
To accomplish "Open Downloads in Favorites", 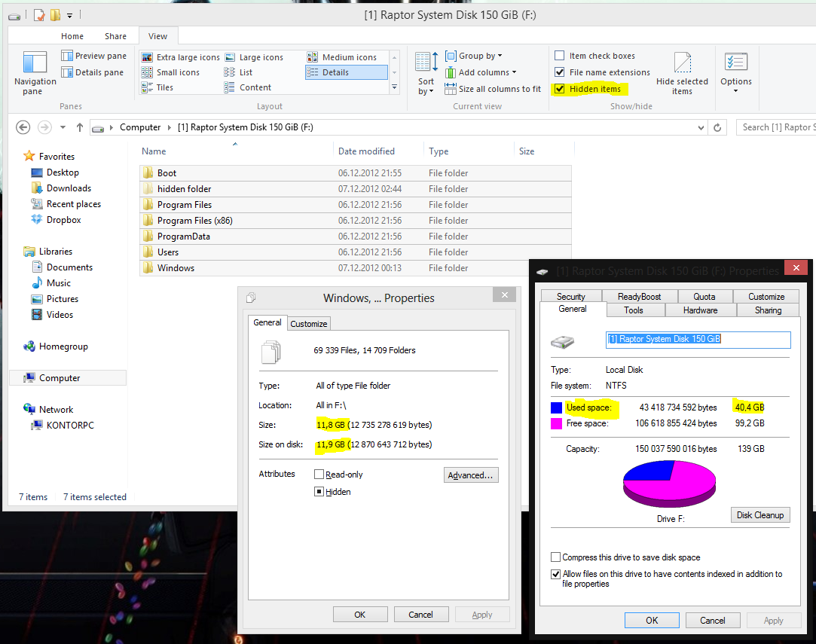I will [61, 188].
